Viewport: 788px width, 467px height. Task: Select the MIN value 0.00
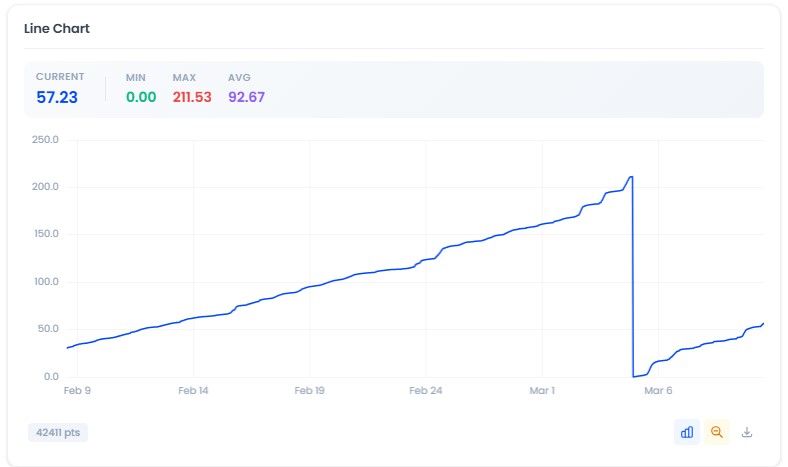click(x=141, y=97)
